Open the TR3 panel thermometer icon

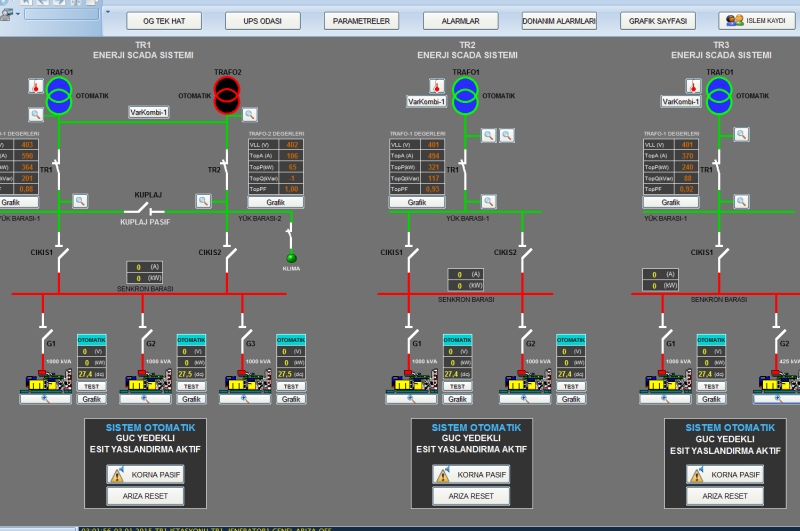point(693,86)
